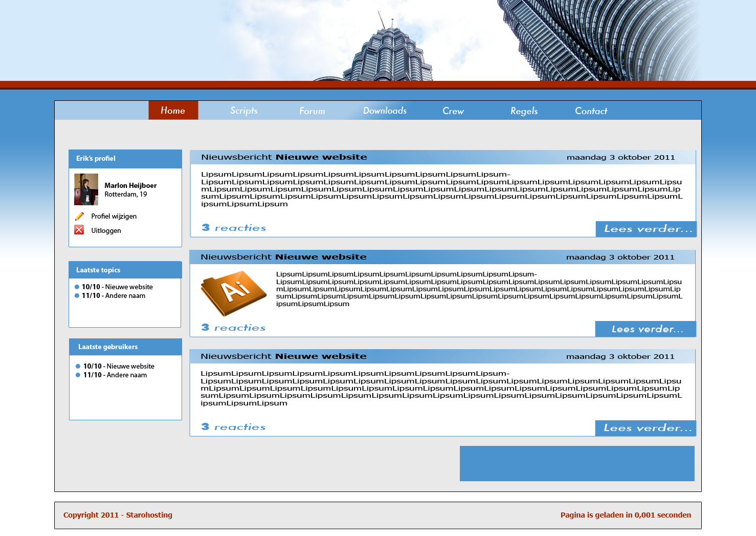Click Lees verder on third news post
Screen dimensions: 756x536
pyautogui.click(x=646, y=428)
